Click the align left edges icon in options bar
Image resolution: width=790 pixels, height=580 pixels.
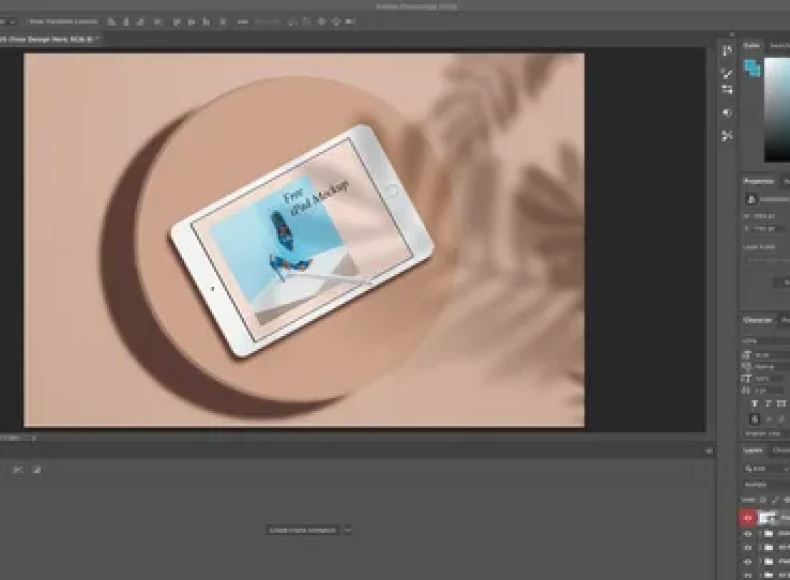pos(111,21)
